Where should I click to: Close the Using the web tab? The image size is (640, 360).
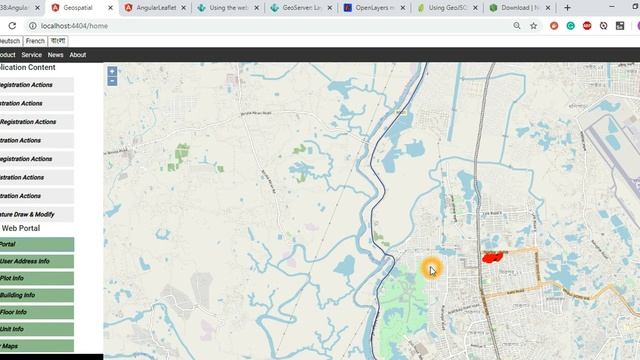(x=257, y=8)
